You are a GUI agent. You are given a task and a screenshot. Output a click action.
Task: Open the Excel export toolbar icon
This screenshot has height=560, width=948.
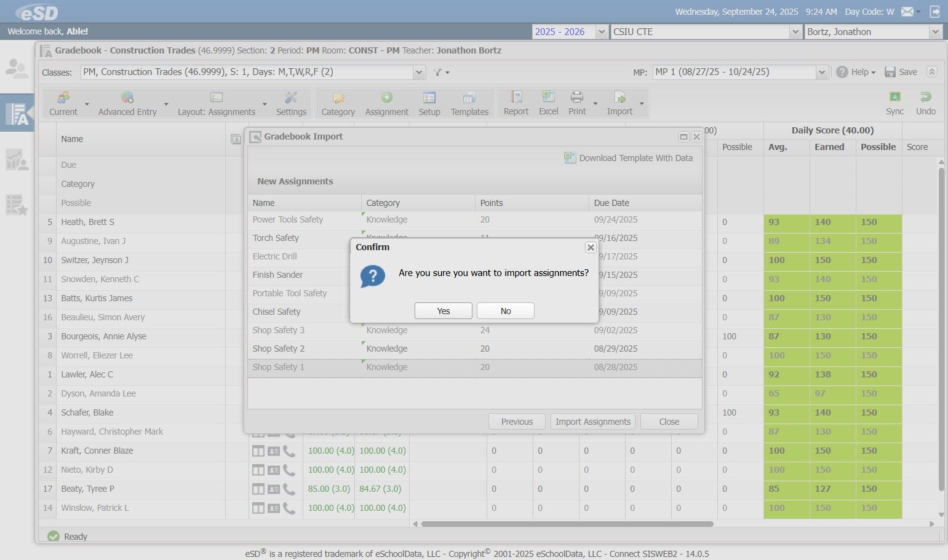click(x=548, y=97)
